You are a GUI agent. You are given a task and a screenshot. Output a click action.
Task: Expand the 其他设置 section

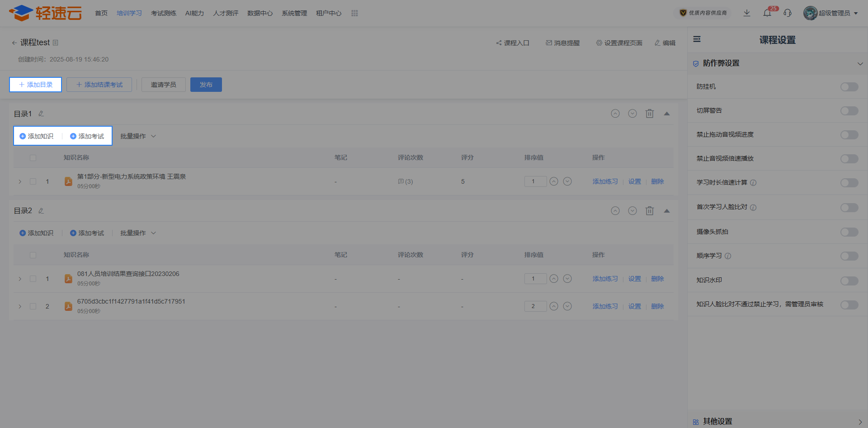[778, 421]
